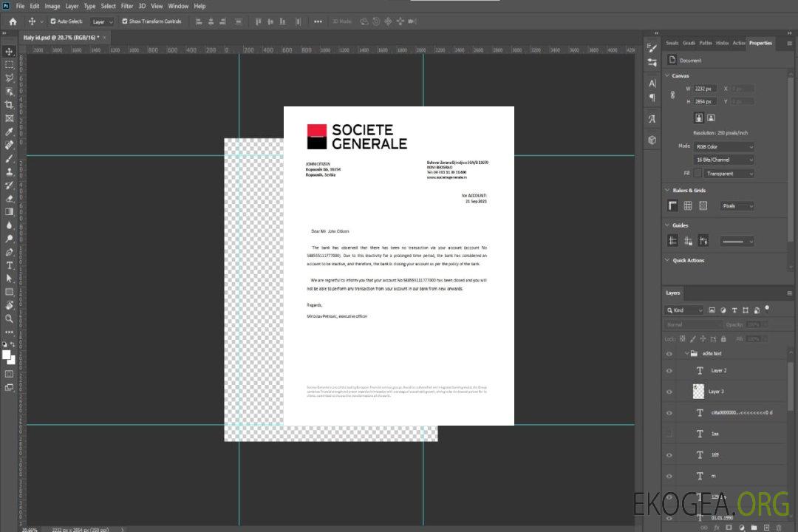Open the File menu
Image resolution: width=798 pixels, height=532 pixels.
pyautogui.click(x=20, y=6)
